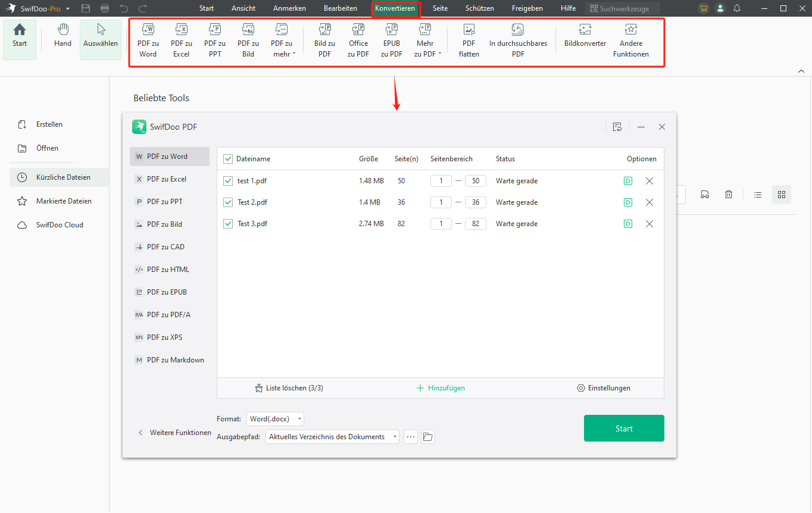Uncheck the test 2.pdf checkbox
The height and width of the screenshot is (513, 812).
coord(228,202)
